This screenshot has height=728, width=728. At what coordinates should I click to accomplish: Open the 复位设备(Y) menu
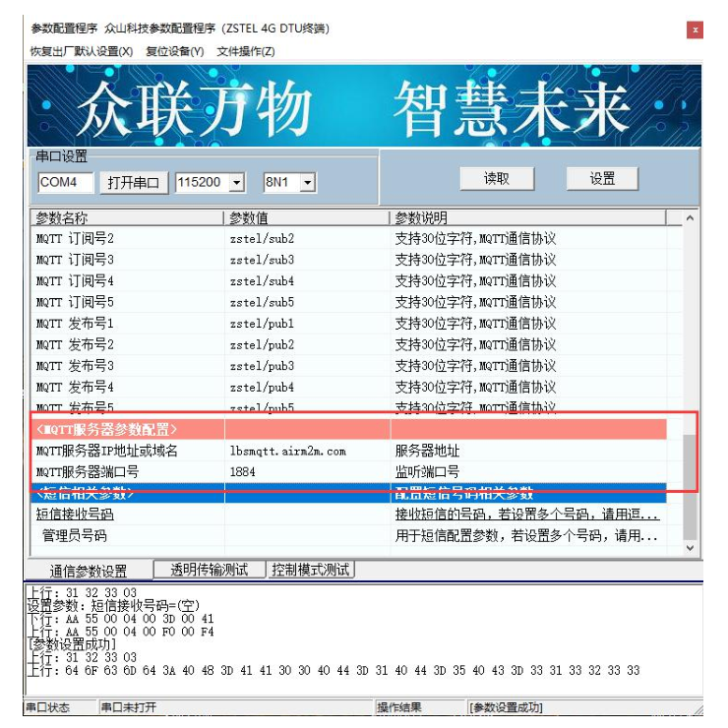point(174,51)
